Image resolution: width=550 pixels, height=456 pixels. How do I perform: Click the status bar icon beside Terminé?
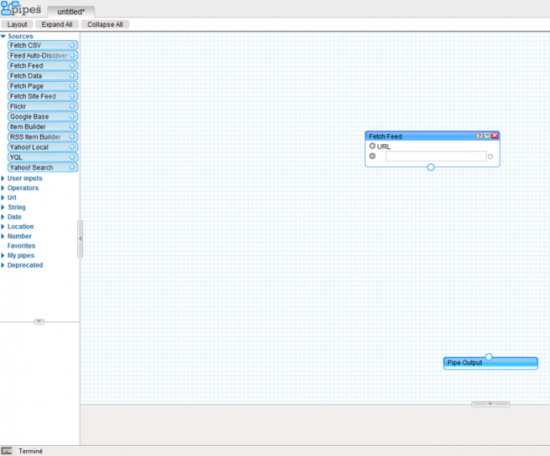7,451
